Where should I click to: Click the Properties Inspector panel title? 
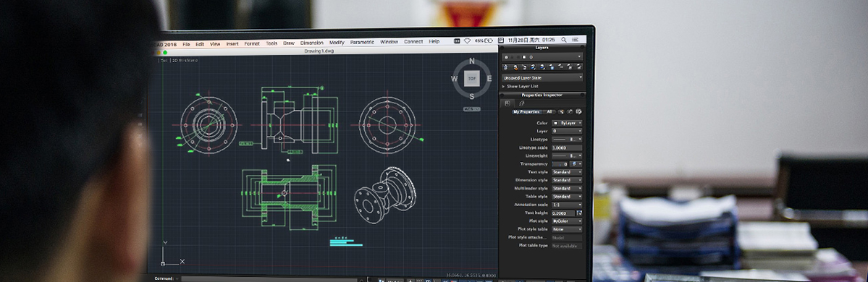(542, 95)
